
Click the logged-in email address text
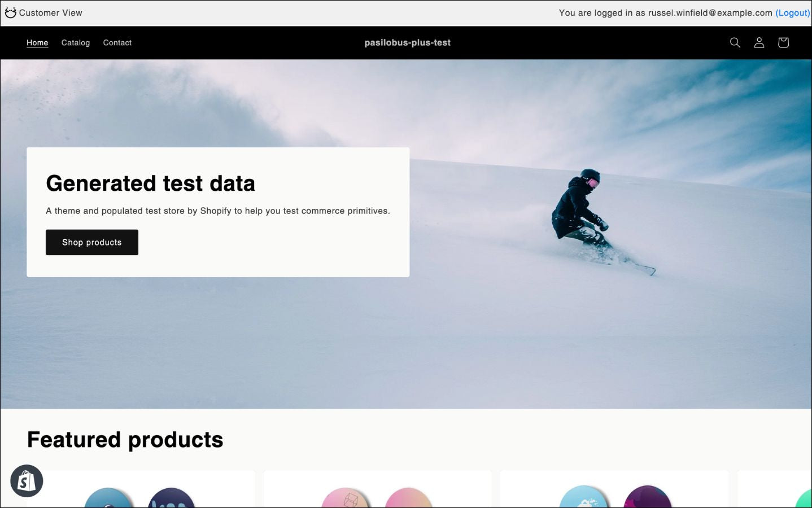(x=710, y=12)
